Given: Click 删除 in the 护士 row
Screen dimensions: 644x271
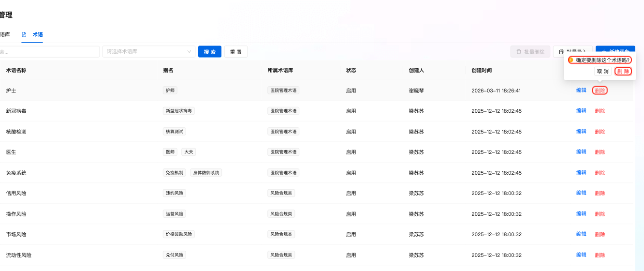Looking at the screenshot, I should 600,90.
